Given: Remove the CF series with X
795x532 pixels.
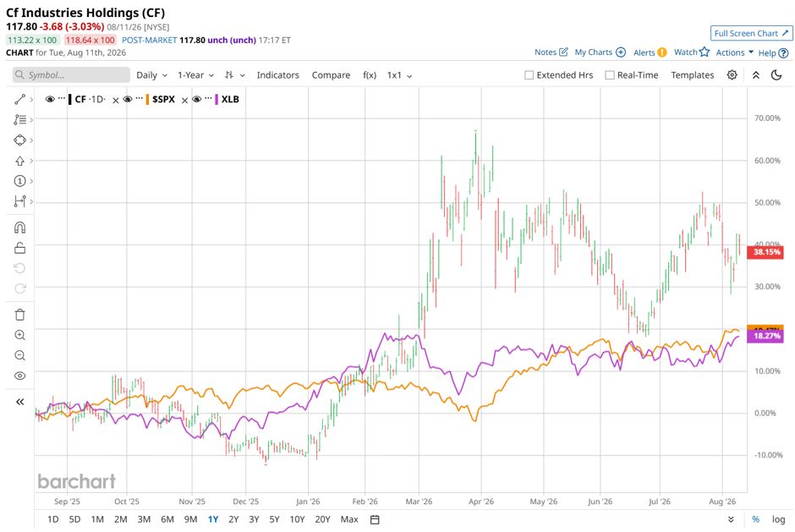Looking at the screenshot, I should click(x=116, y=101).
